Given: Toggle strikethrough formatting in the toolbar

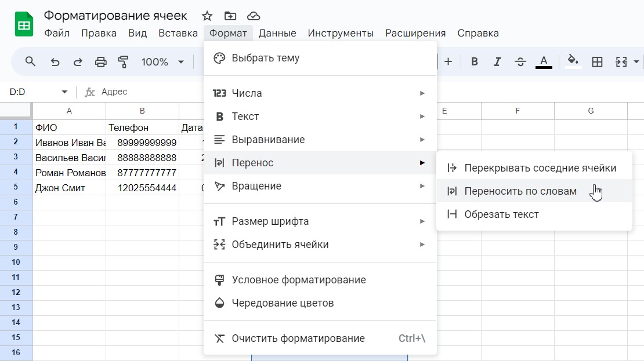Looking at the screenshot, I should pyautogui.click(x=520, y=61).
